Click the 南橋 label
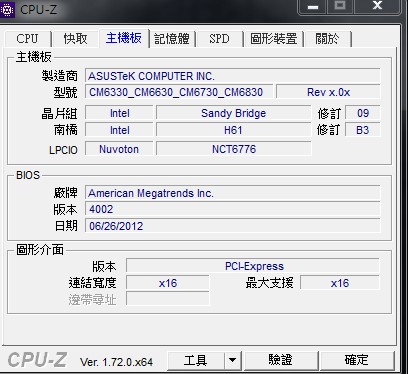Screen dimensions: 408x374 66,130
